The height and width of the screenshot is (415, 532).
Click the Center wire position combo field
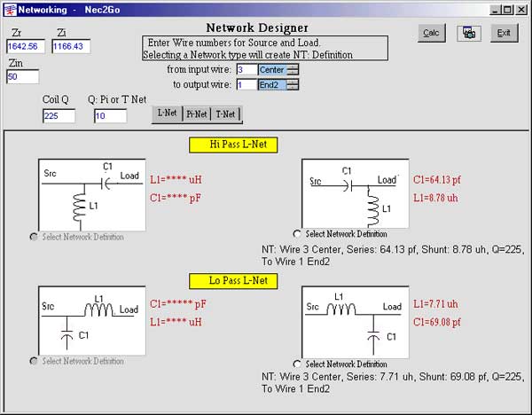[272, 69]
